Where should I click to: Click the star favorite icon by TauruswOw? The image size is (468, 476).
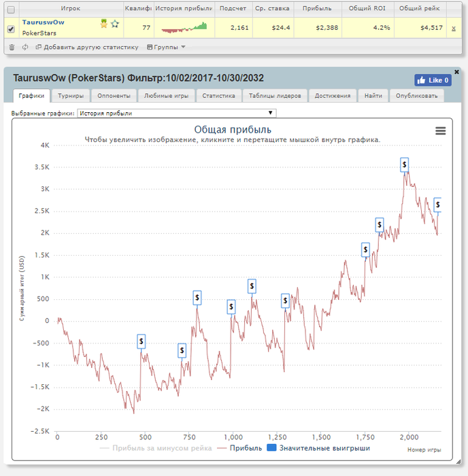pyautogui.click(x=115, y=24)
